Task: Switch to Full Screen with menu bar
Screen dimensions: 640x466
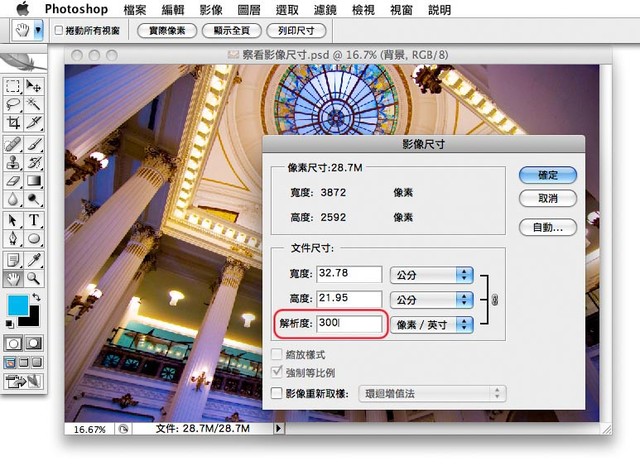Action: pos(24,362)
